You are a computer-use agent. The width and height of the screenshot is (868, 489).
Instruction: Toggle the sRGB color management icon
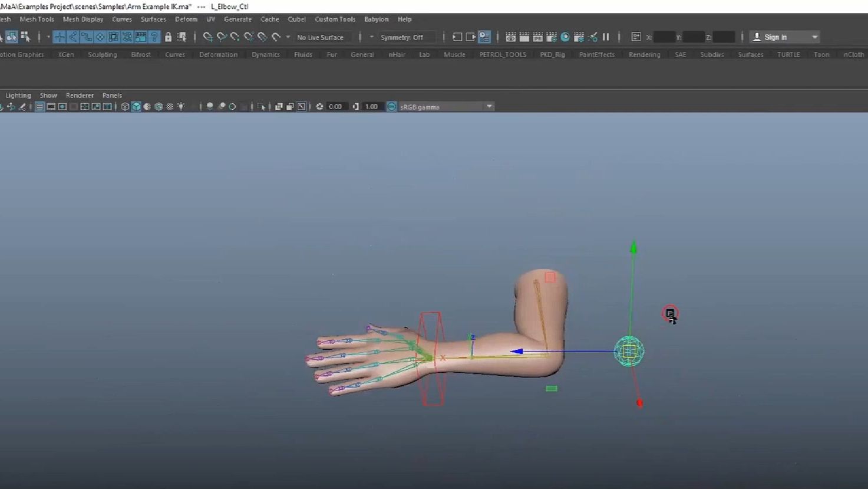[392, 107]
